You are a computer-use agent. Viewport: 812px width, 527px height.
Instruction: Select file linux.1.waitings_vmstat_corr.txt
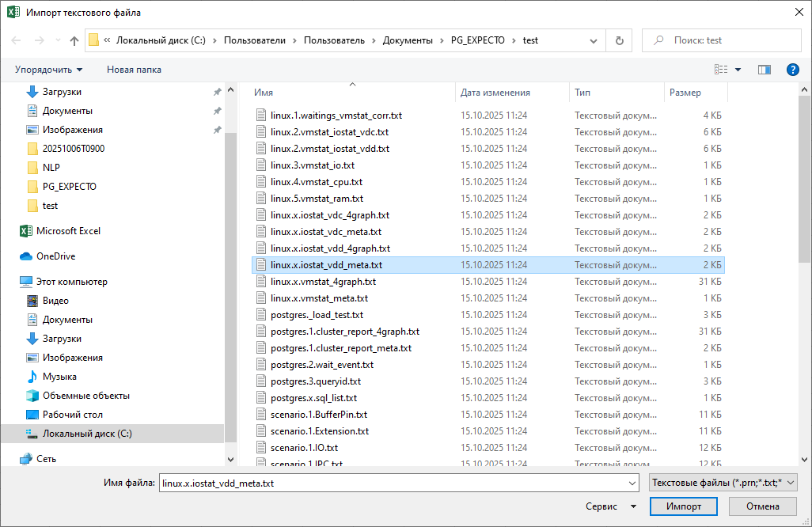pos(336,116)
